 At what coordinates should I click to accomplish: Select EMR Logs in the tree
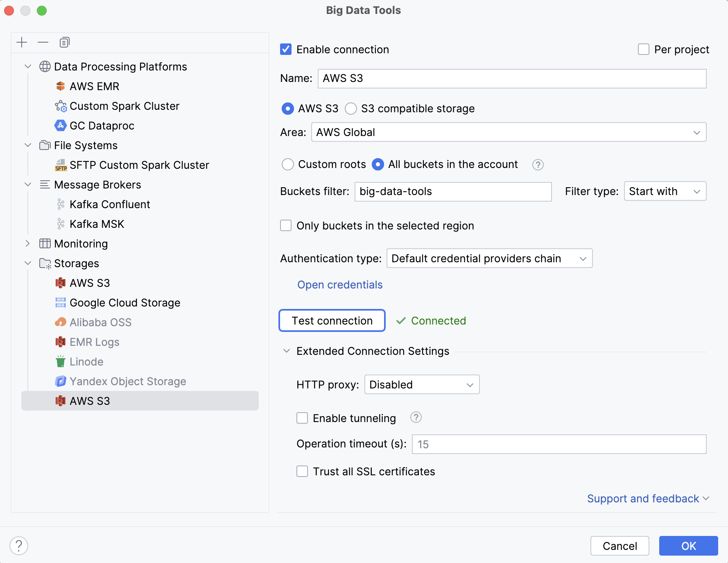click(x=94, y=342)
